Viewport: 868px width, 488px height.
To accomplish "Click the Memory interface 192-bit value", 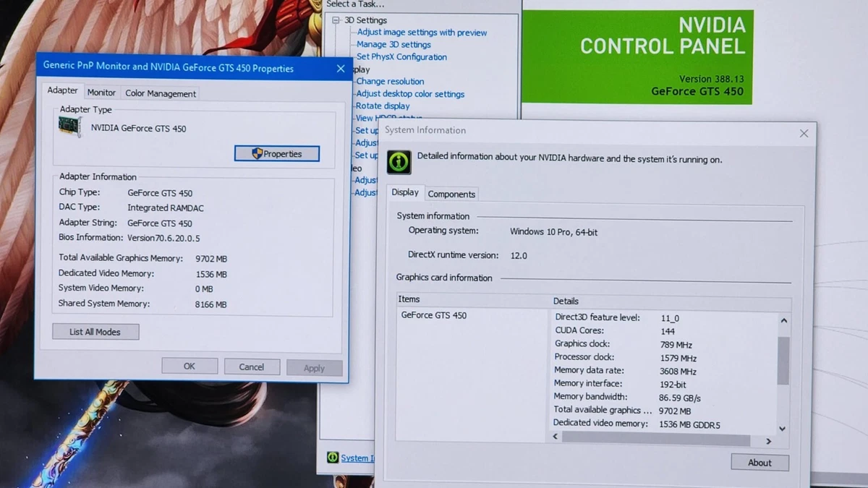I will [x=673, y=385].
